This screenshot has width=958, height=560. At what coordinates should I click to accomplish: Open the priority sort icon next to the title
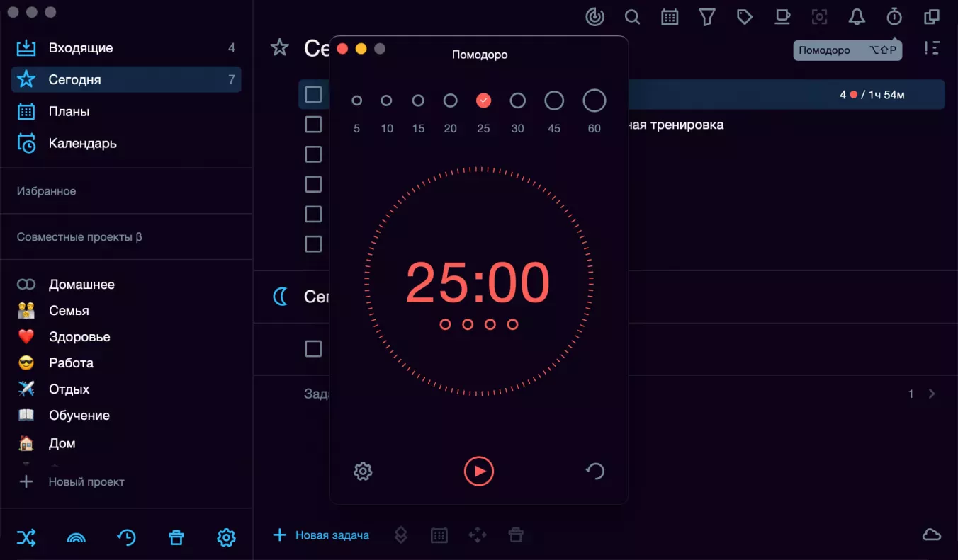(932, 48)
